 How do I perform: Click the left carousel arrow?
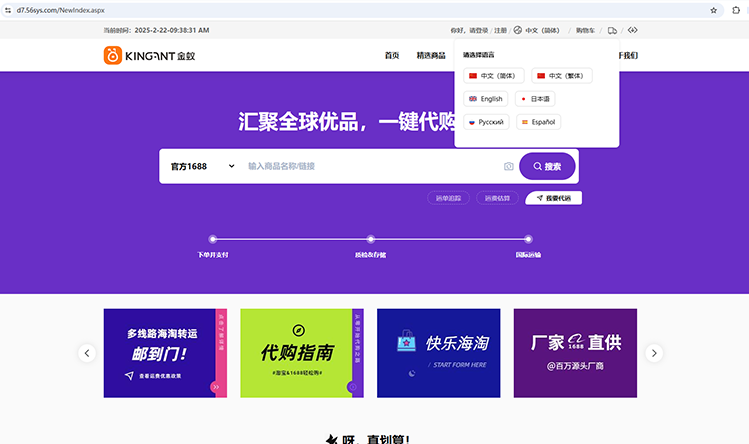tap(87, 353)
